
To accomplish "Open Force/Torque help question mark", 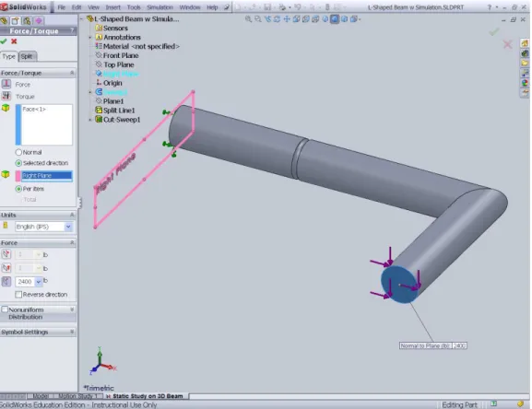I will 72,30.
